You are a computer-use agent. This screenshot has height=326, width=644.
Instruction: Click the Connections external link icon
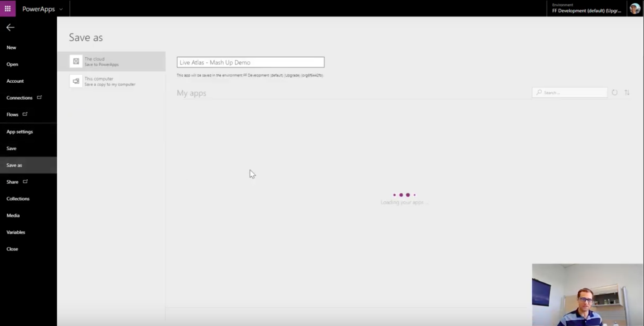tap(39, 97)
